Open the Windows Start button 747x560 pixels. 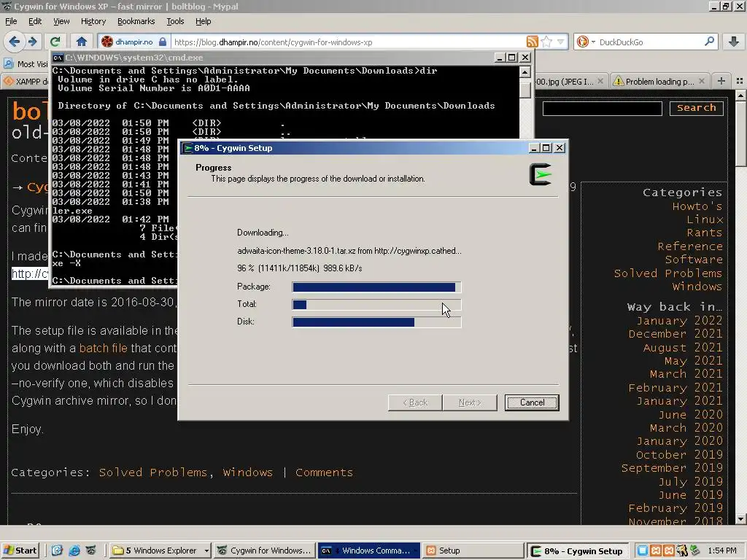point(20,551)
